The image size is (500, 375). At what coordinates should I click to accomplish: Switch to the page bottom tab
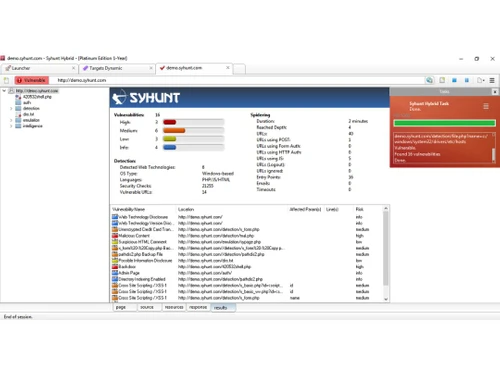click(125, 307)
